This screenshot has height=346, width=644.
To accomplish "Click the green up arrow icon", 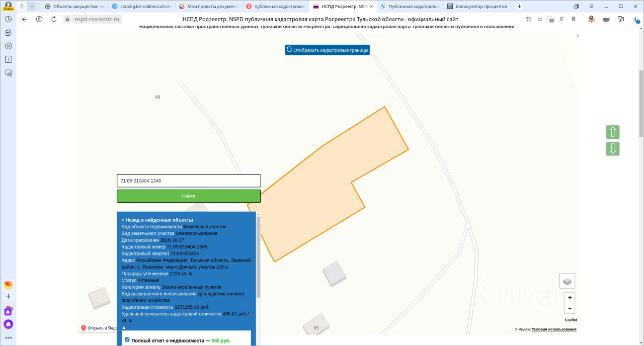I will point(613,132).
